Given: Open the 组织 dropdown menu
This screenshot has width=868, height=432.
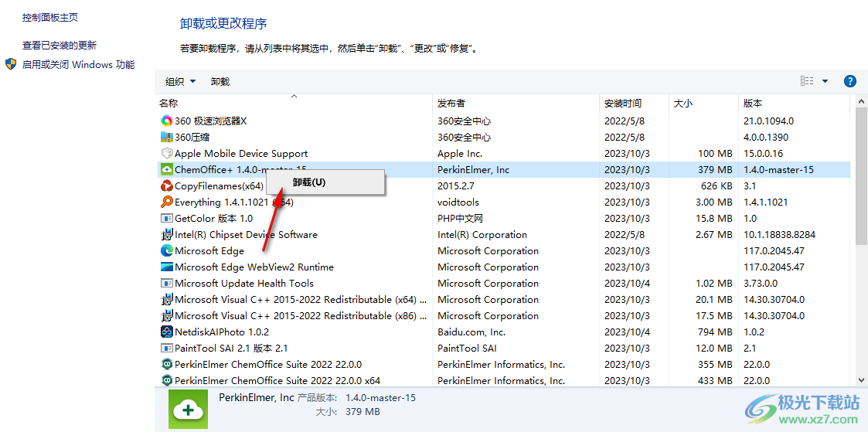Looking at the screenshot, I should tap(180, 82).
